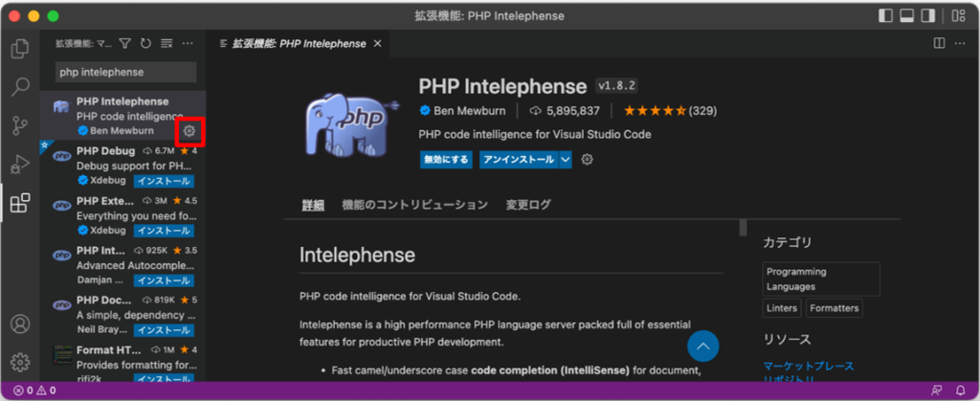The height and width of the screenshot is (401, 980).
Task: Switch to 機能のコントリビューション tab
Action: coord(415,205)
